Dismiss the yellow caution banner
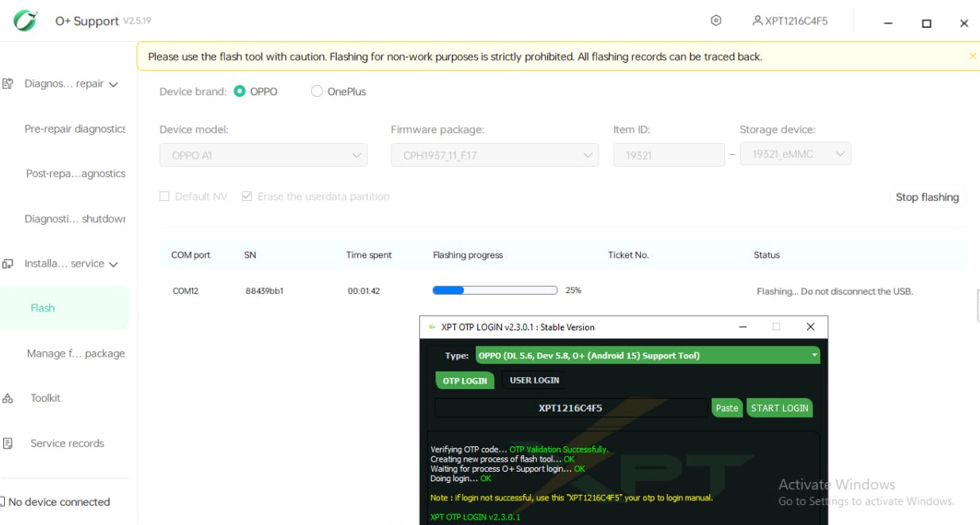This screenshot has height=525, width=980. tap(972, 56)
